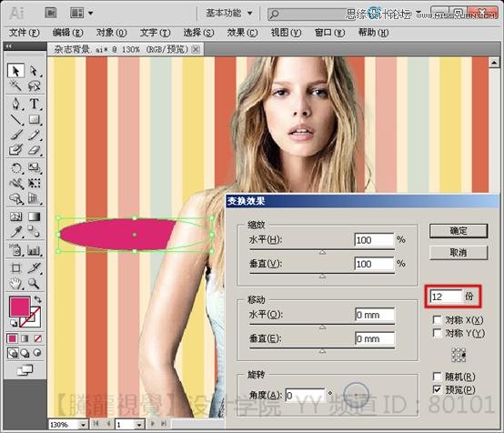This screenshot has height=433, width=504.
Task: Select the Pen tool
Action: pyautogui.click(x=15, y=104)
